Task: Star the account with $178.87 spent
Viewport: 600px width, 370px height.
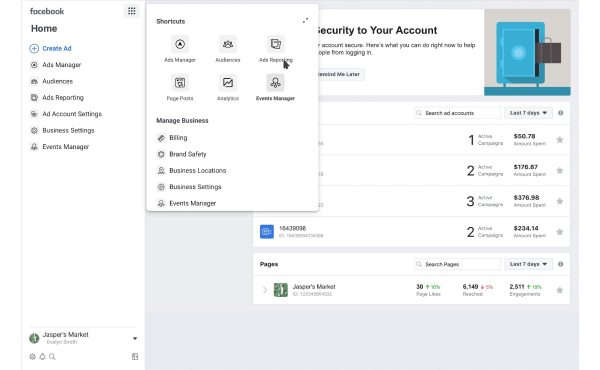Action: pos(559,170)
